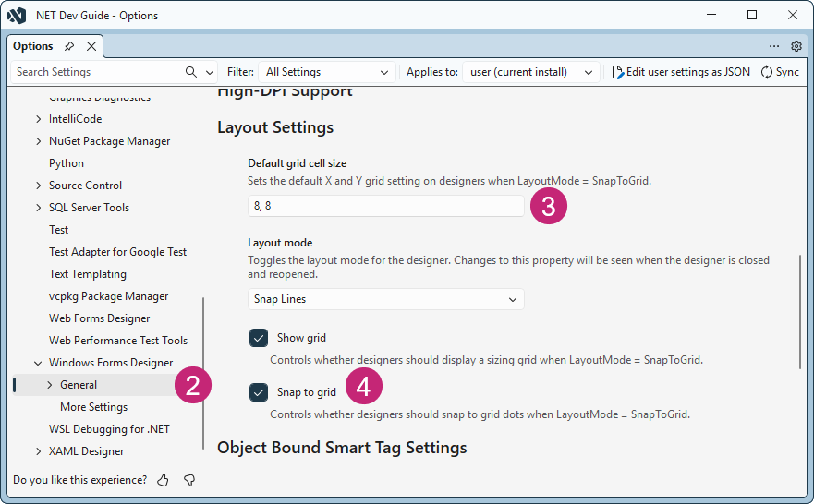Click the gear settings icon

tap(796, 46)
